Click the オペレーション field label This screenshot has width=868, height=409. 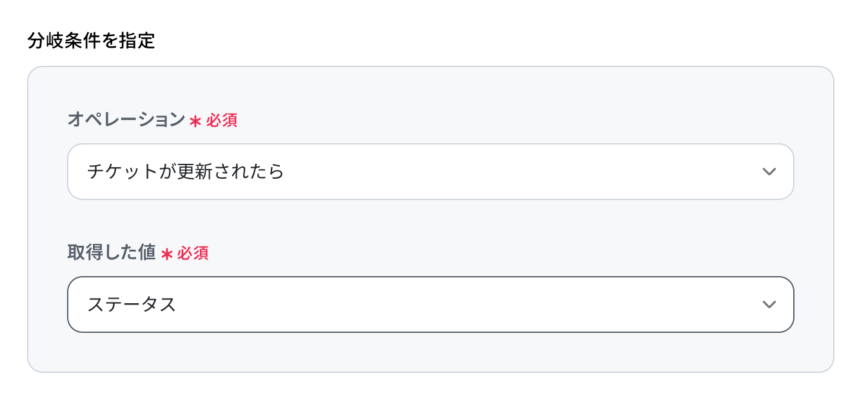[x=126, y=120]
